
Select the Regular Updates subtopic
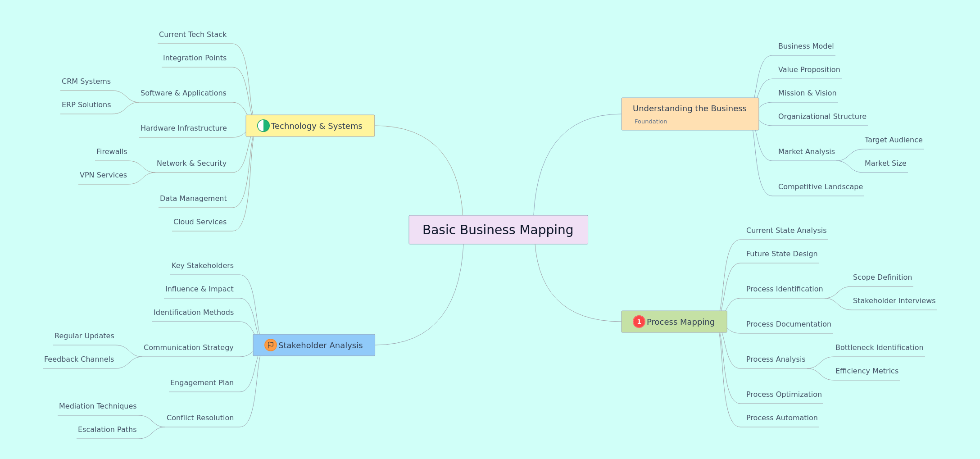(84, 336)
